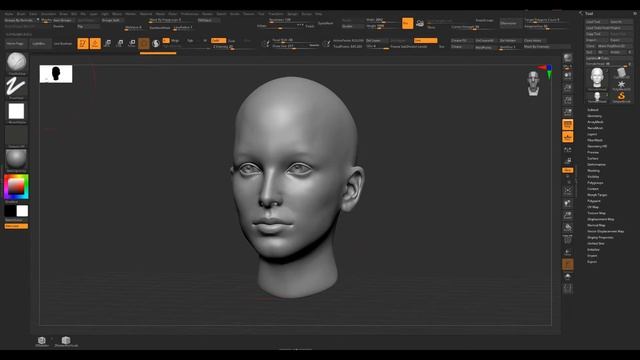Toggle Draw mode button in toolbar
Viewport: 640px width, 360px height.
(x=95, y=43)
